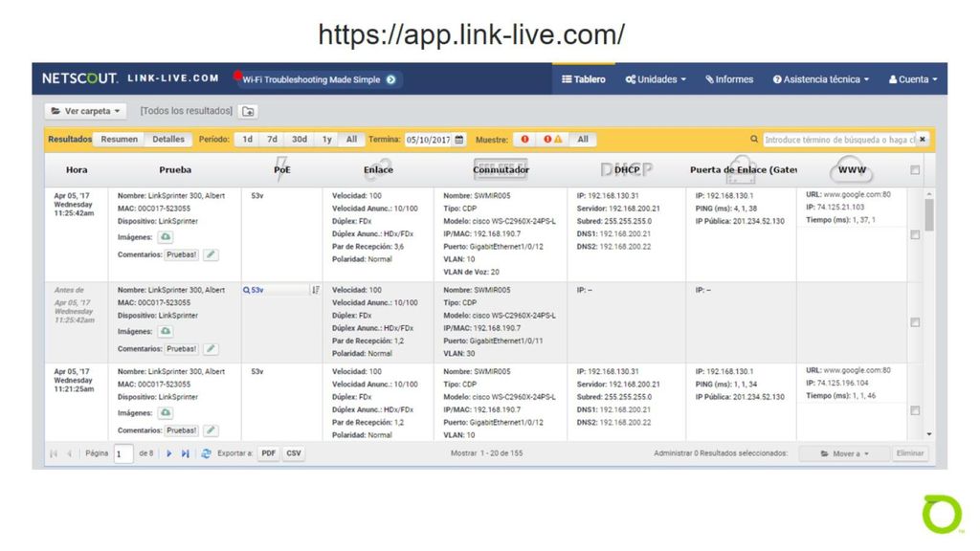Screen dimensions: 980x551
Task: Go to the next results page
Action: click(x=168, y=453)
